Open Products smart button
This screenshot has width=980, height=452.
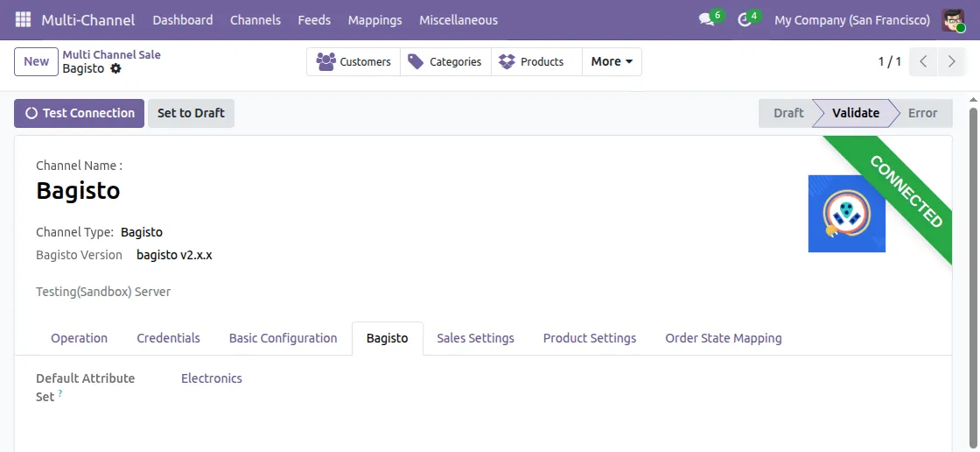pos(536,62)
